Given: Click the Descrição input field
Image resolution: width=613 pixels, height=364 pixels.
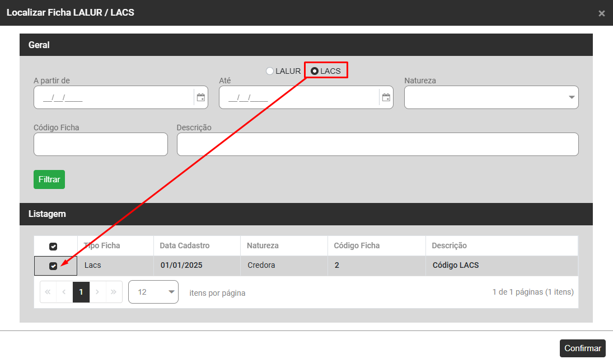Looking at the screenshot, I should [x=378, y=144].
